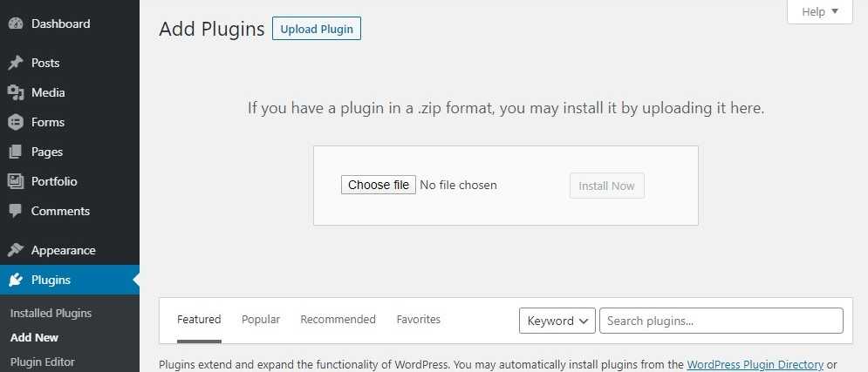This screenshot has width=868, height=372.
Task: Click the Forms icon in sidebar
Action: [x=16, y=122]
